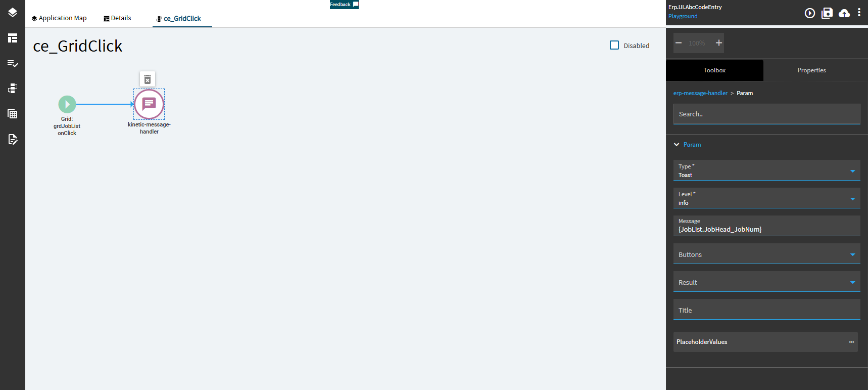Collapse the Param section chevron

point(677,145)
